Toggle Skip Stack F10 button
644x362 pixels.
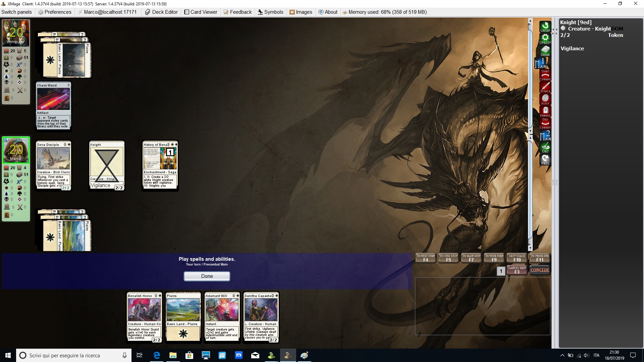point(517,258)
